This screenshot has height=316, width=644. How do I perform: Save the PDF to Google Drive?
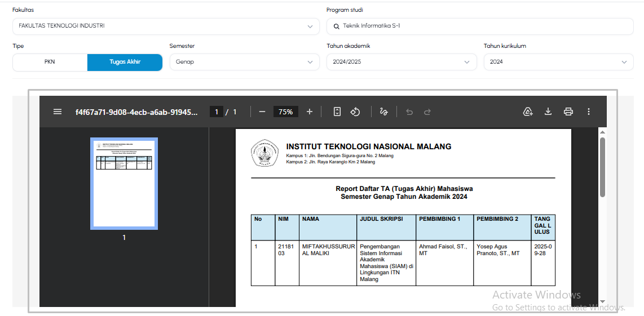tap(528, 112)
